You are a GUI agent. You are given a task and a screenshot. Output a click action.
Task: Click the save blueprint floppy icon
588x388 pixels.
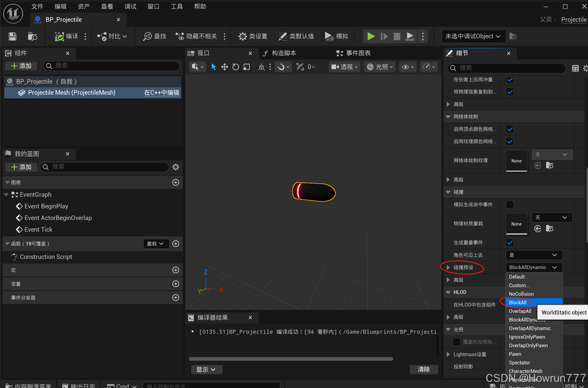pos(12,36)
